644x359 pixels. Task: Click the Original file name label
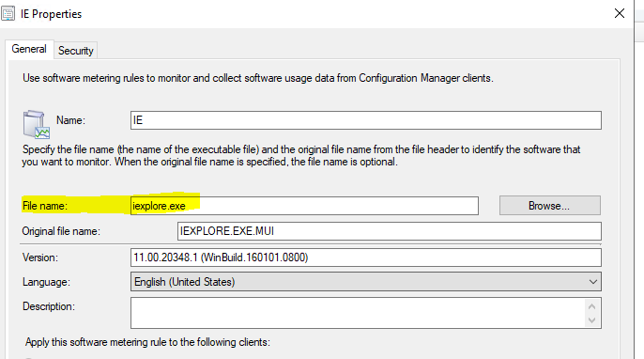pyautogui.click(x=61, y=231)
